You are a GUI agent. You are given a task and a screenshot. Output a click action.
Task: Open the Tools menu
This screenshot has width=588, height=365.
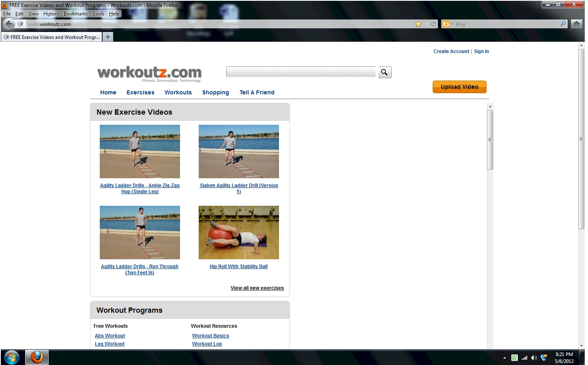pos(98,13)
